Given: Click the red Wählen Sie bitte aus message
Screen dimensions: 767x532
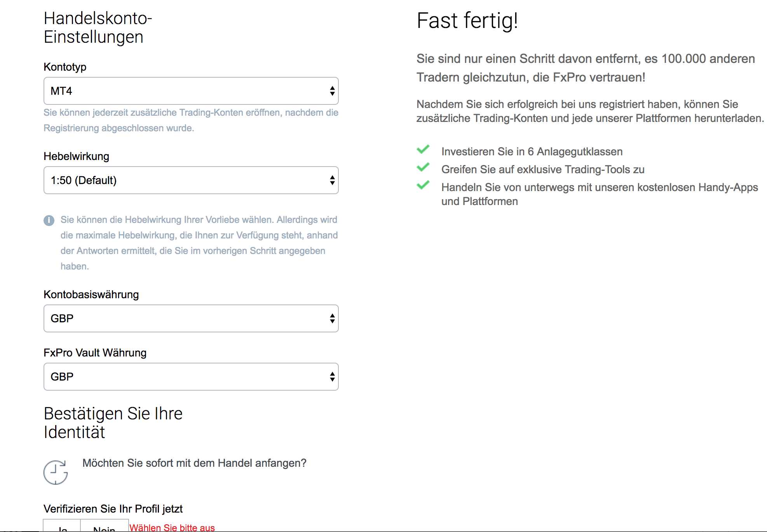Looking at the screenshot, I should tap(172, 528).
